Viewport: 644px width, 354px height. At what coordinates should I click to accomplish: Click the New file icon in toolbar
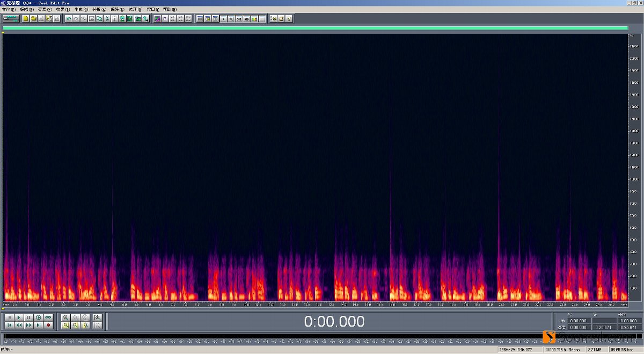pyautogui.click(x=25, y=19)
